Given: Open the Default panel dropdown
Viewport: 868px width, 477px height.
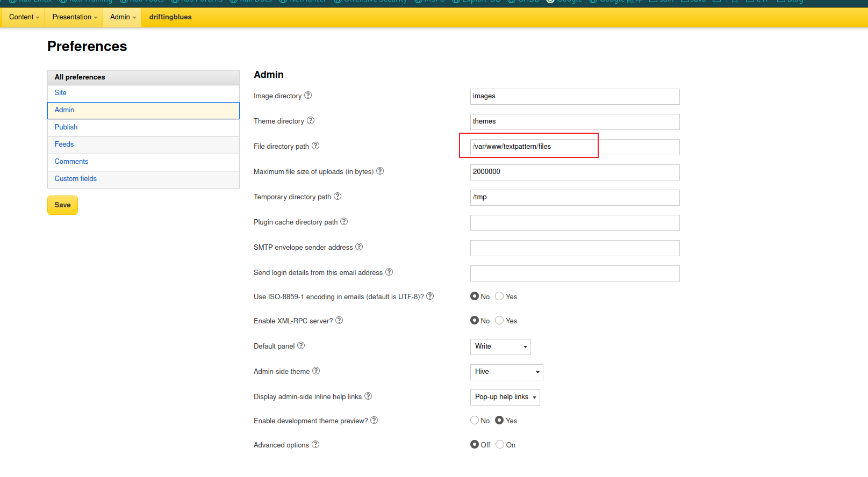Looking at the screenshot, I should 500,346.
